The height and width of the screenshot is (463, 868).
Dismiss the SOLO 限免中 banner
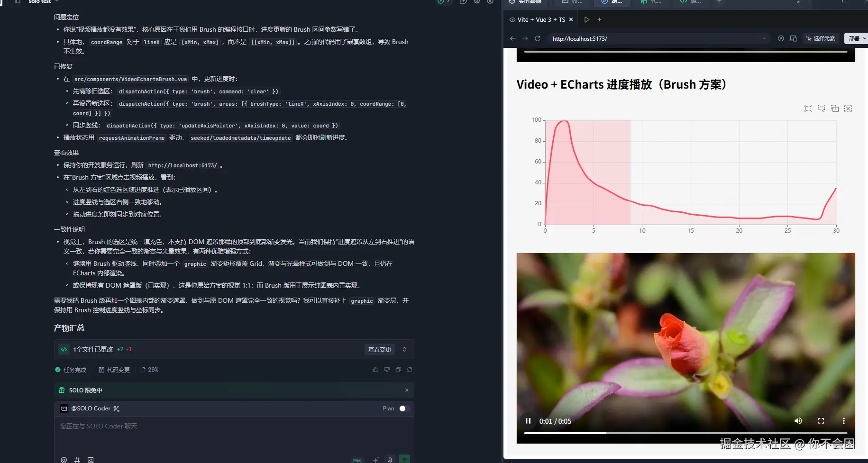coord(407,390)
